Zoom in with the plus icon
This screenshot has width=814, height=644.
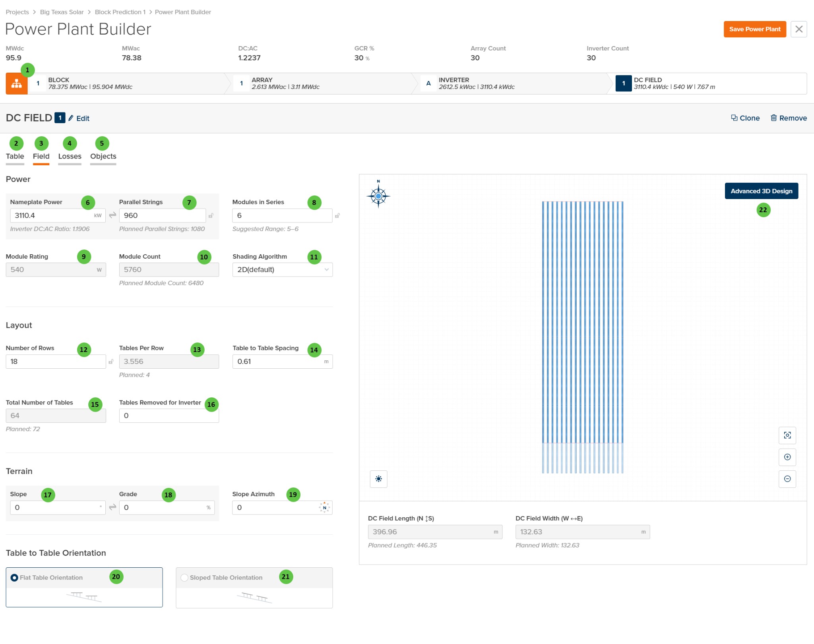point(787,457)
